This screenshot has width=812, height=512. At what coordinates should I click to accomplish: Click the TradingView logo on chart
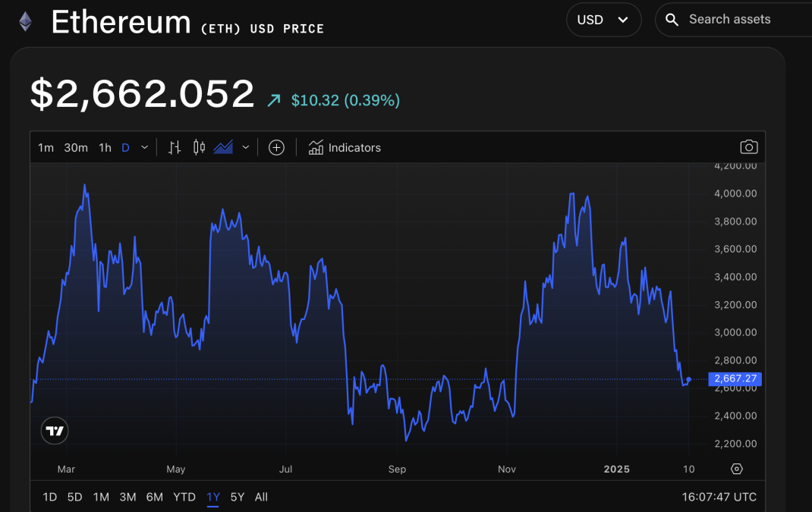tap(55, 431)
